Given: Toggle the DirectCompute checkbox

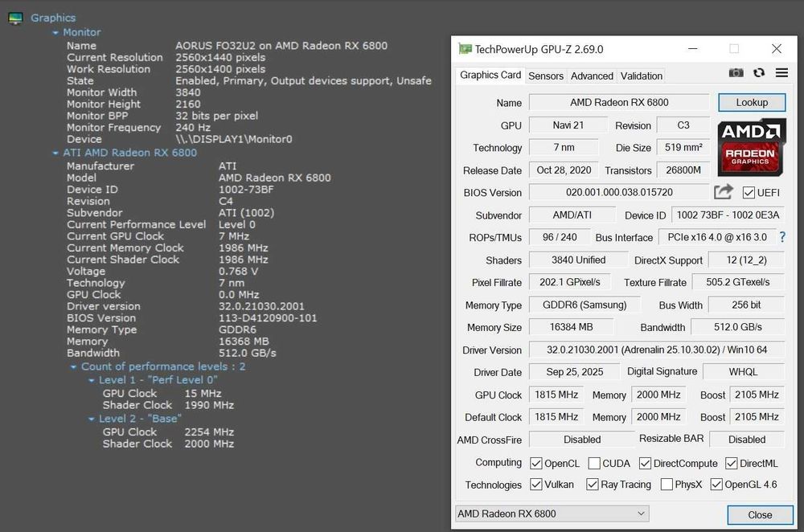Looking at the screenshot, I should (645, 464).
